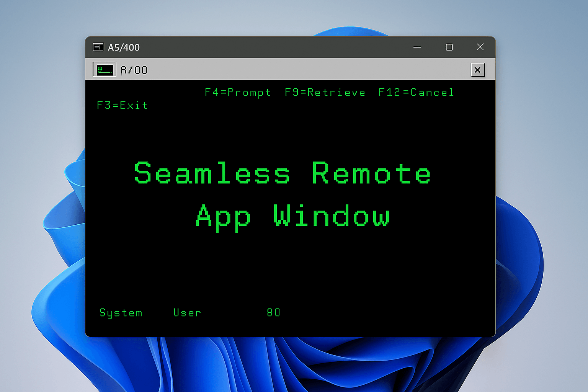Select the R/00 session status indicator
Image resolution: width=588 pixels, height=392 pixels.
[134, 70]
